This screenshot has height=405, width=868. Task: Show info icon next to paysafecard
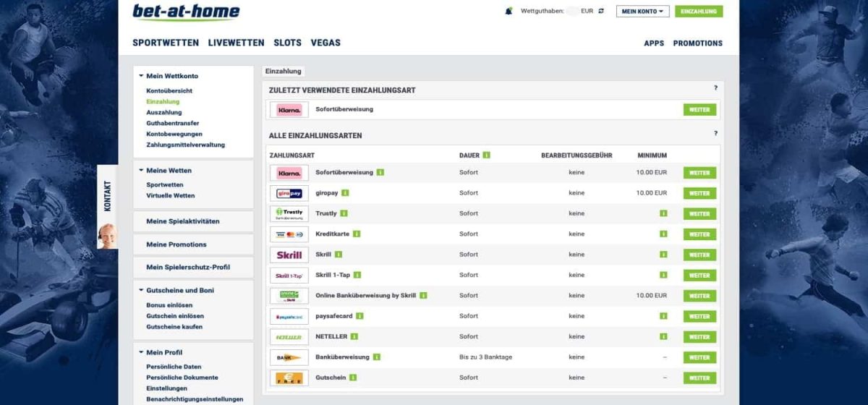[x=359, y=316]
